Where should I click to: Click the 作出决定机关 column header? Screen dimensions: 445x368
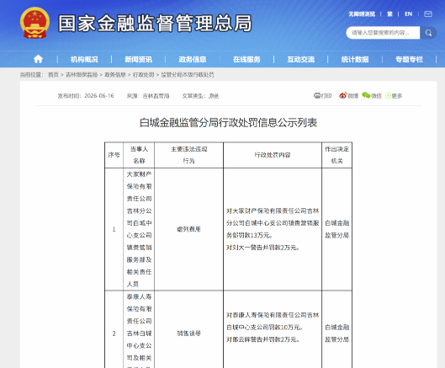337,155
